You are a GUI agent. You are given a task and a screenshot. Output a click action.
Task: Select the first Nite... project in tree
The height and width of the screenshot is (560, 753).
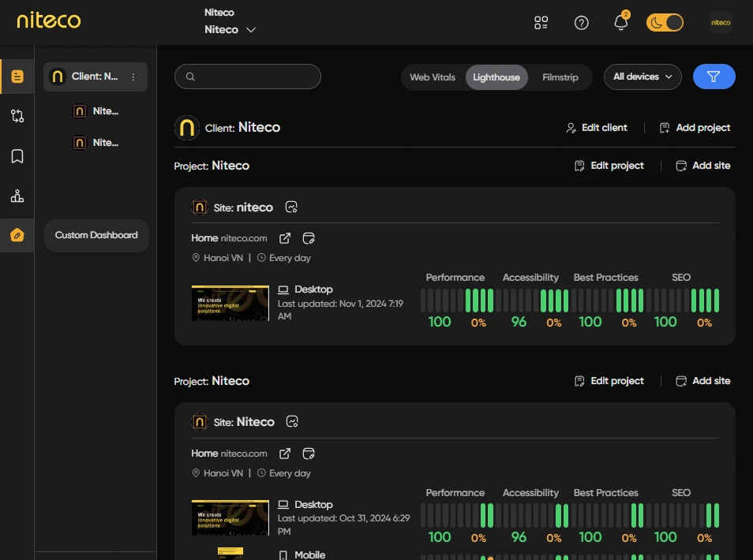96,111
